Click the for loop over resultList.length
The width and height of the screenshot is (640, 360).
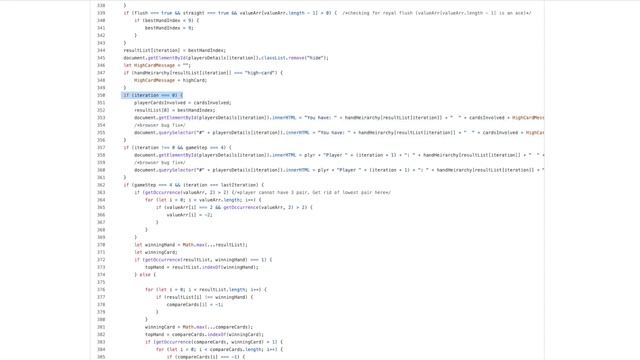(206, 289)
